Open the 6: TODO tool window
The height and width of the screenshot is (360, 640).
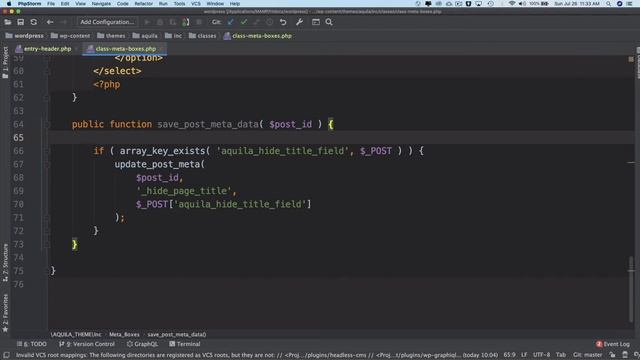coord(32,344)
